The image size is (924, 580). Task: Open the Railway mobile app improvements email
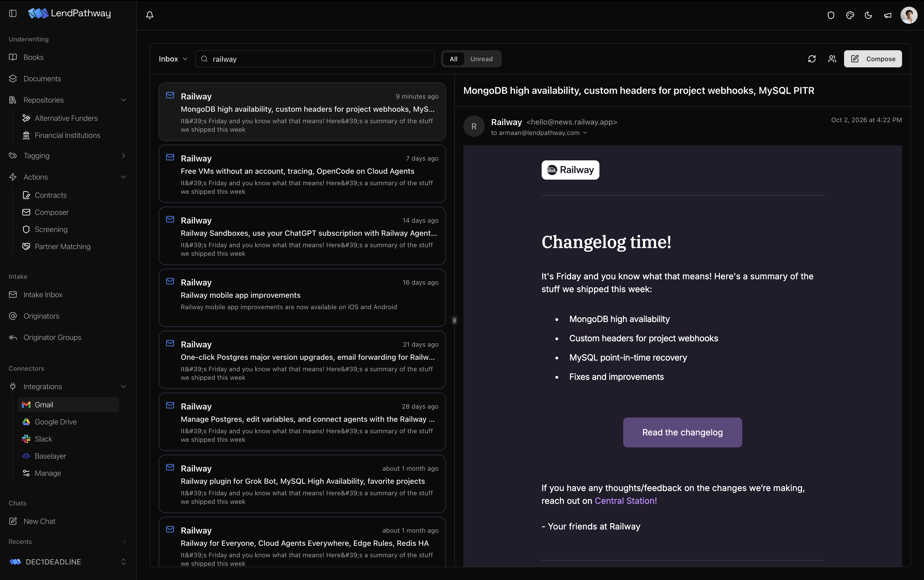click(x=302, y=298)
